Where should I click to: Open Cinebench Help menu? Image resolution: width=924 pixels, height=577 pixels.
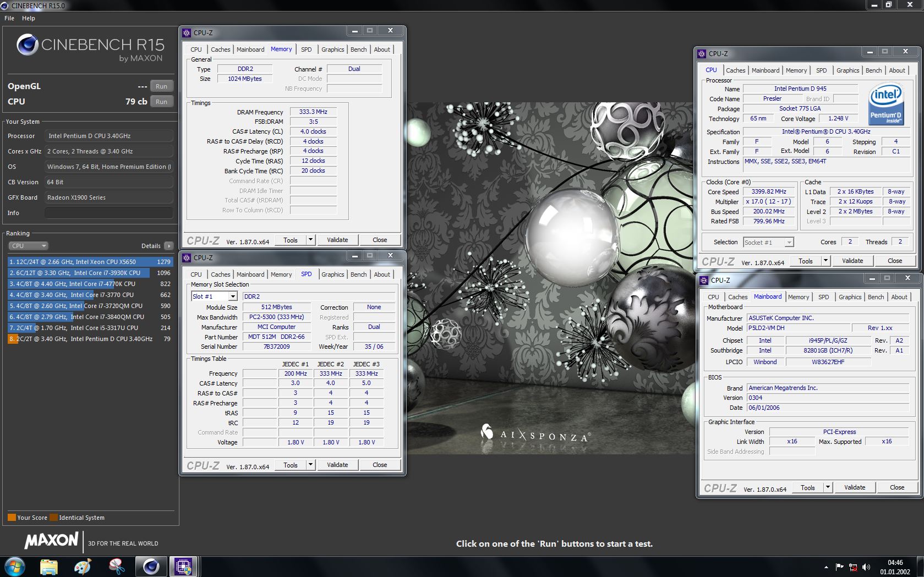(29, 18)
